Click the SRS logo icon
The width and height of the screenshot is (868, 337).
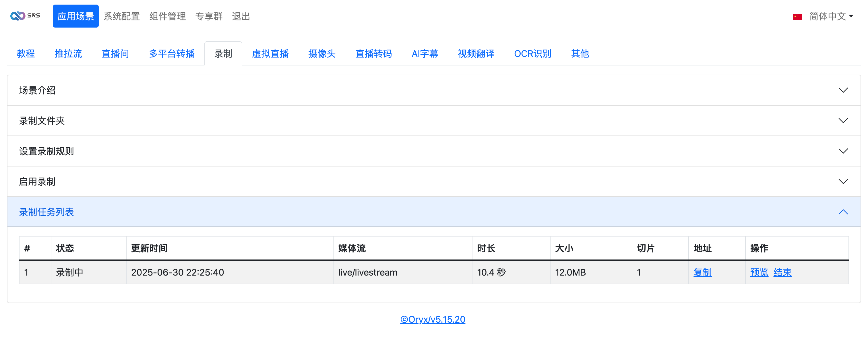[x=25, y=16]
